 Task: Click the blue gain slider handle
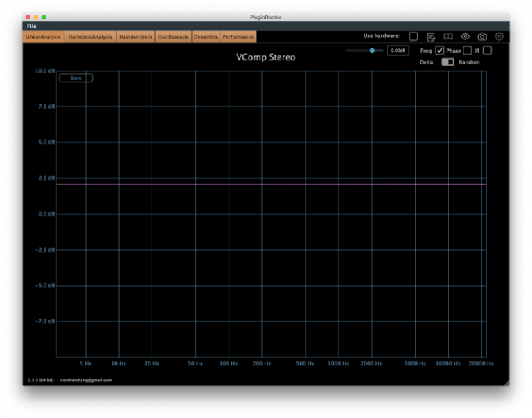(x=372, y=51)
